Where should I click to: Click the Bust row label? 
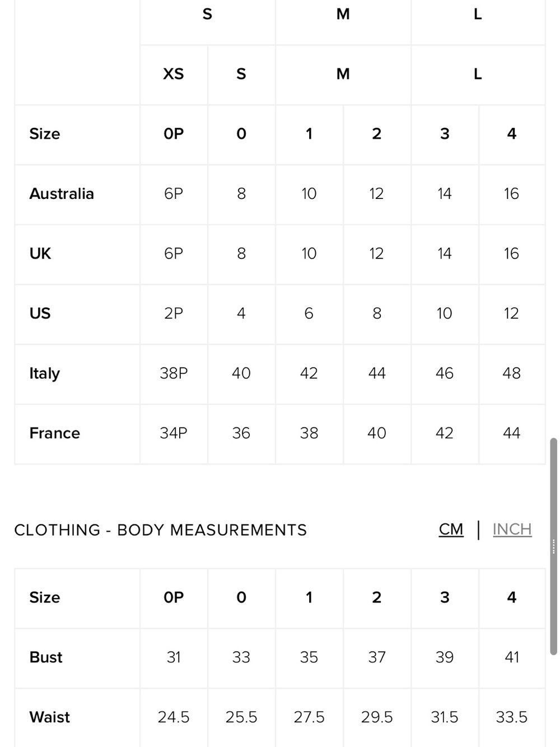click(x=46, y=657)
